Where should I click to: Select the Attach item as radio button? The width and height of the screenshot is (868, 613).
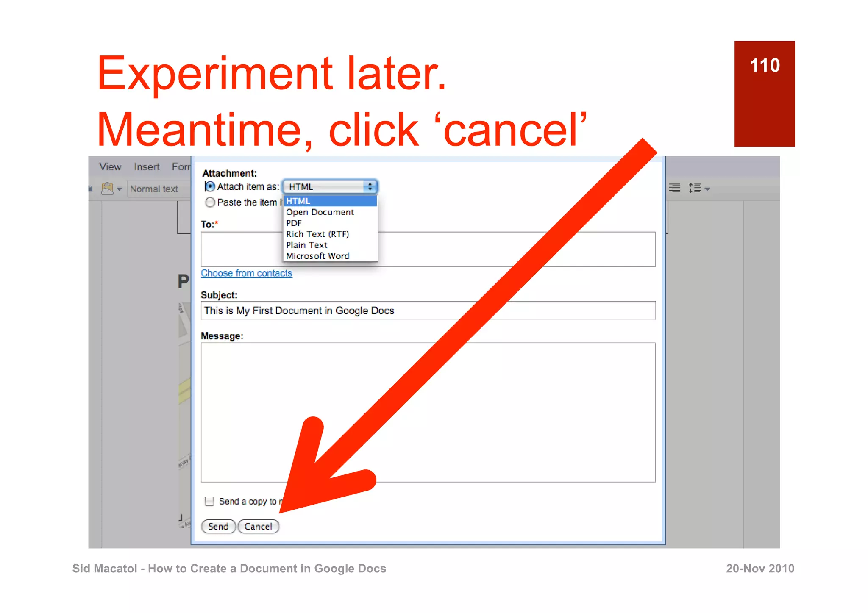click(x=210, y=186)
